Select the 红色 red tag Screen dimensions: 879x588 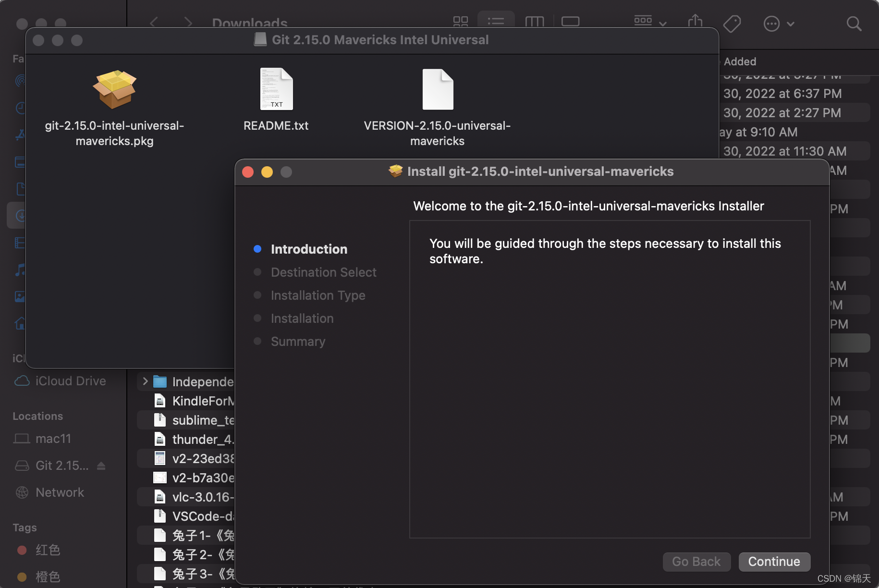pyautogui.click(x=38, y=550)
